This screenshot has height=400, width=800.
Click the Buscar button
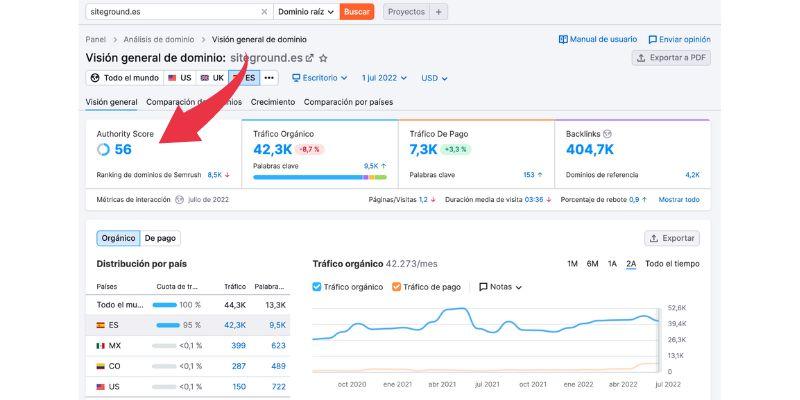click(357, 12)
